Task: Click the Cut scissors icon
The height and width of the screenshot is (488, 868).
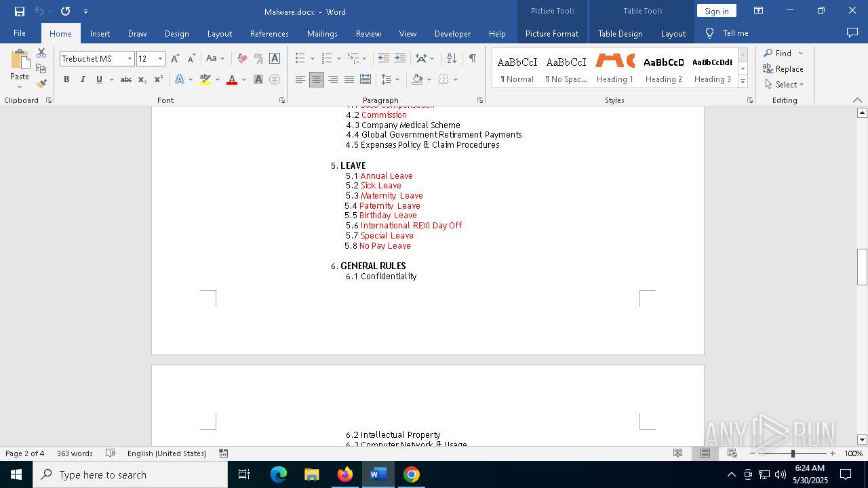Action: pyautogui.click(x=41, y=53)
